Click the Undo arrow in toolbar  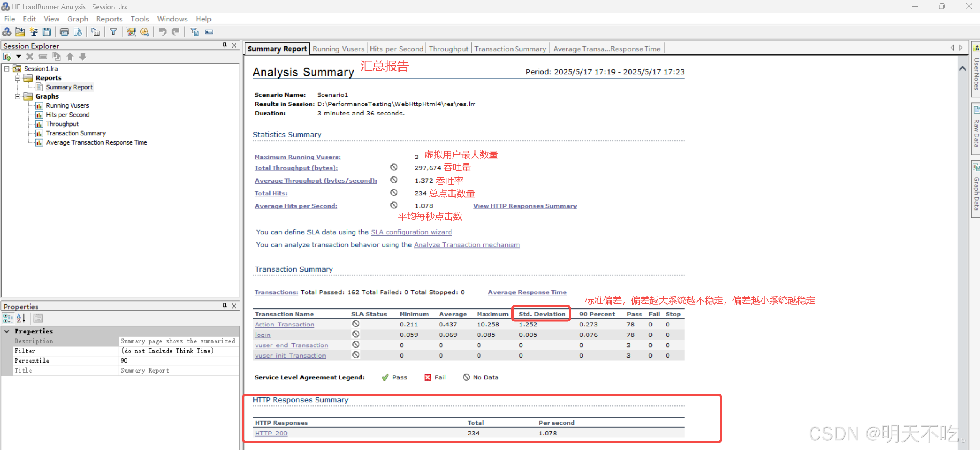(x=162, y=32)
